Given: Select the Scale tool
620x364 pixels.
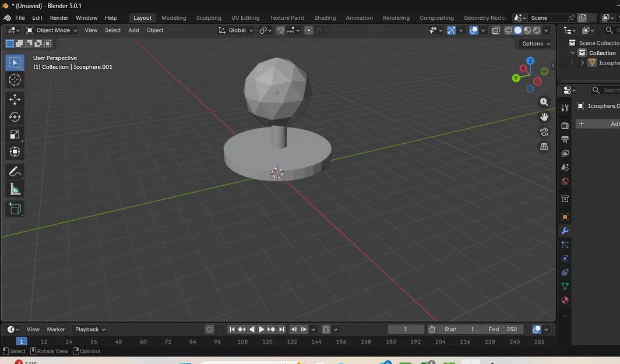Looking at the screenshot, I should click(x=15, y=135).
